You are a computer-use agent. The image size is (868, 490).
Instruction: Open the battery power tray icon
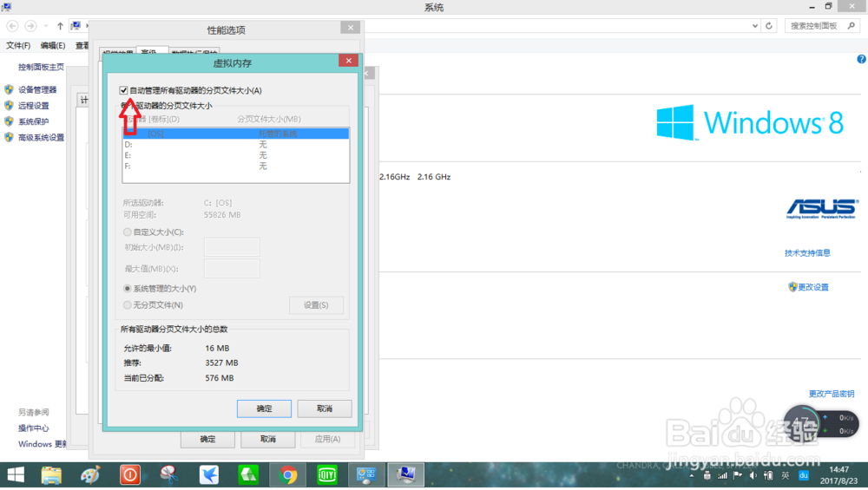tap(768, 475)
